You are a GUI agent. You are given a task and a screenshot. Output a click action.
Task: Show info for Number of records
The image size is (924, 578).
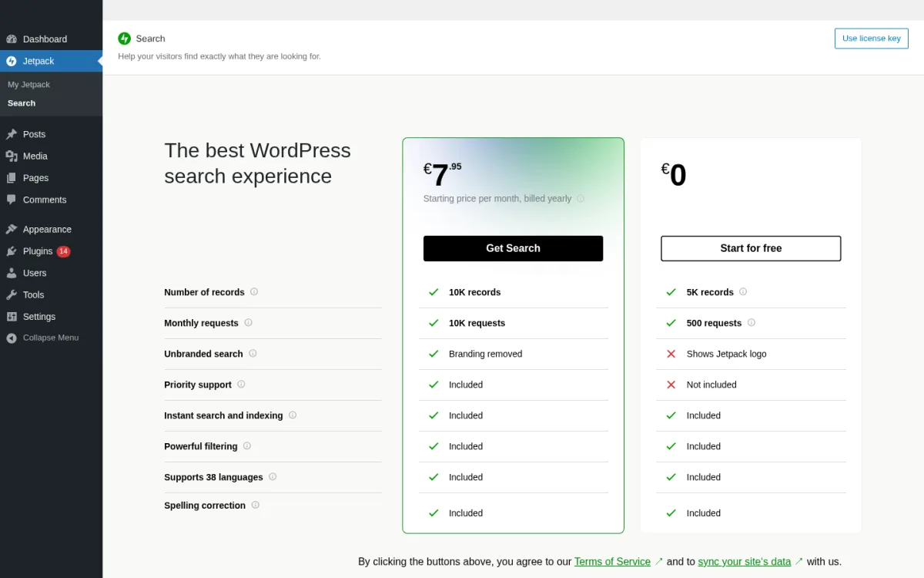254,292
